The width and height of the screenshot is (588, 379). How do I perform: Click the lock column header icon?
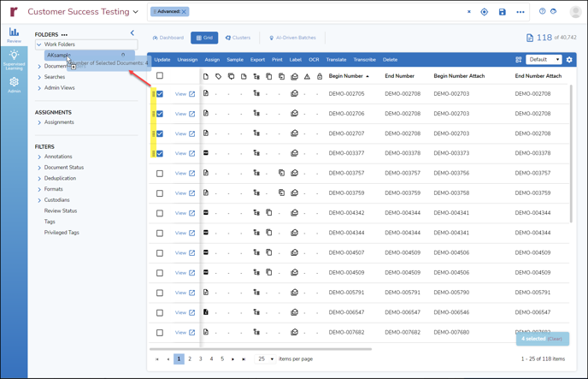point(320,76)
